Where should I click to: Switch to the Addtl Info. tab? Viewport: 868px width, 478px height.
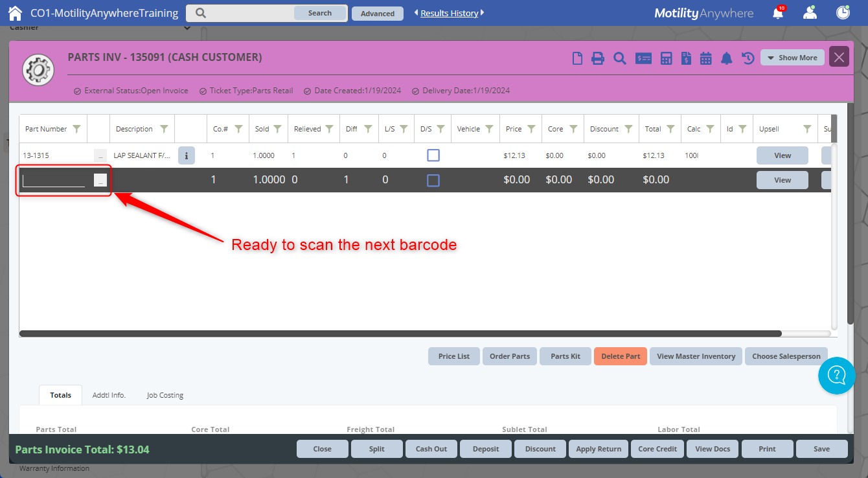(109, 395)
